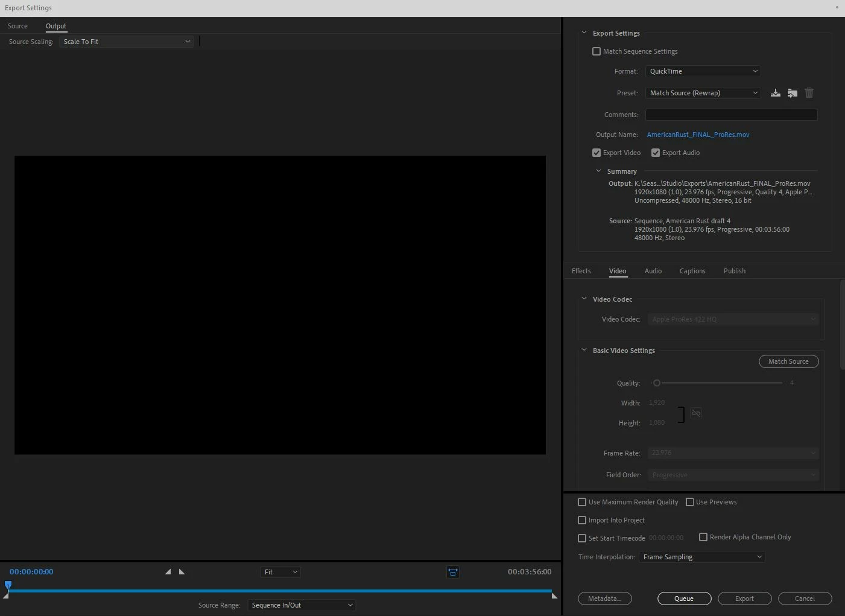Viewport: 845px width, 616px height.
Task: Switch to the Audio tab
Action: point(653,271)
